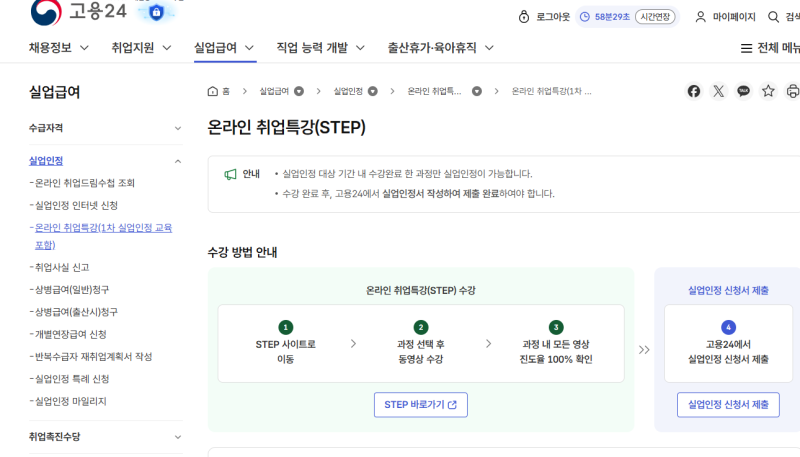This screenshot has width=800, height=457.
Task: Open the 실업급여 top menu
Action: click(x=224, y=48)
